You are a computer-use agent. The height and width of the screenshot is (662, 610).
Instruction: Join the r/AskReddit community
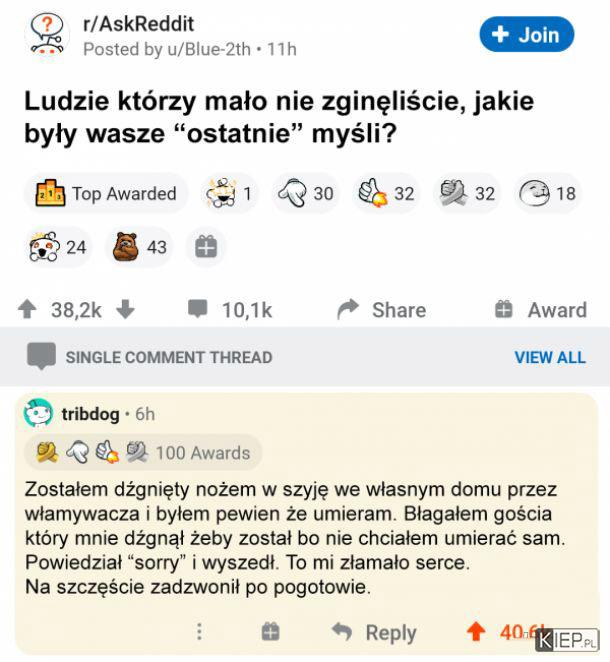[527, 35]
